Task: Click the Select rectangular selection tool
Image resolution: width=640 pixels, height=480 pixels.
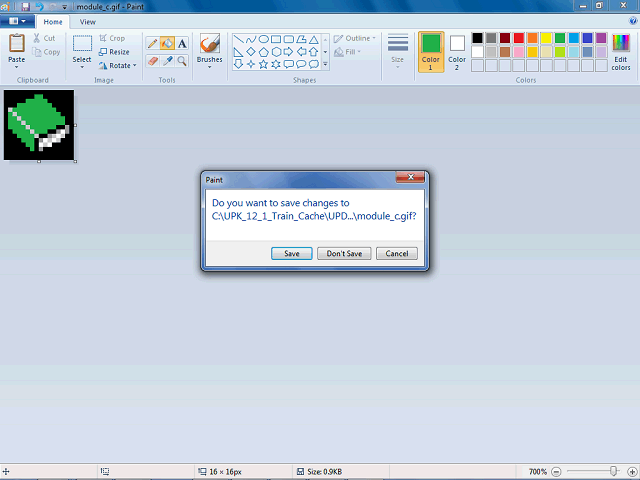Action: [x=82, y=44]
